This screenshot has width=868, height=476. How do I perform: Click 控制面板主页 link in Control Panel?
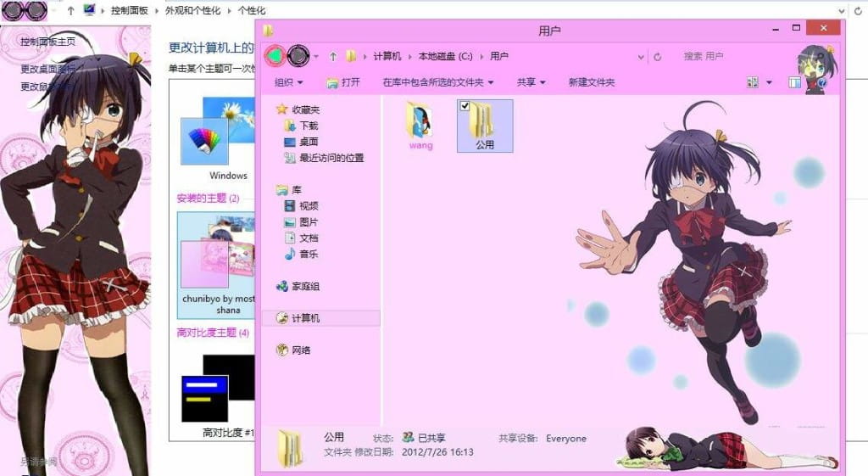(48, 42)
